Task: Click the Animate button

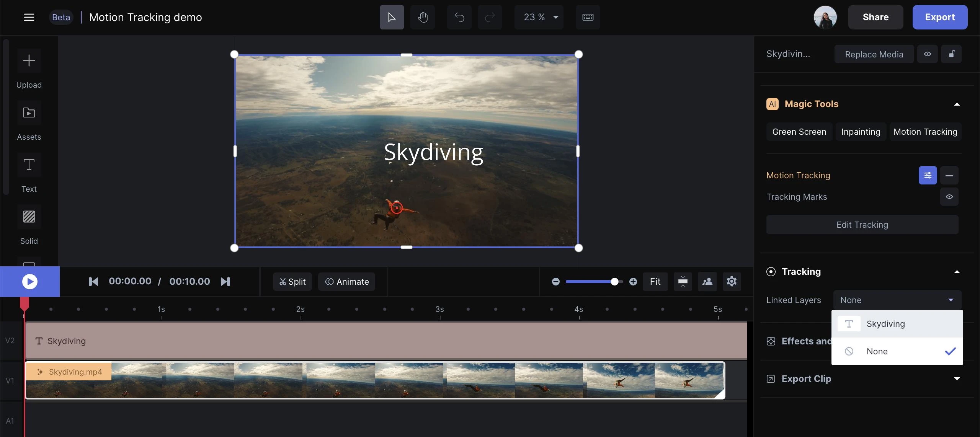Action: click(346, 282)
